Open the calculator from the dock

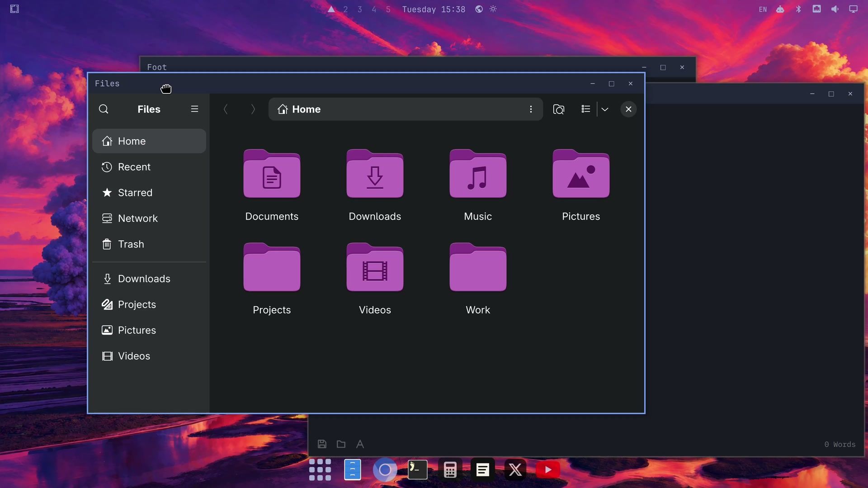[450, 470]
